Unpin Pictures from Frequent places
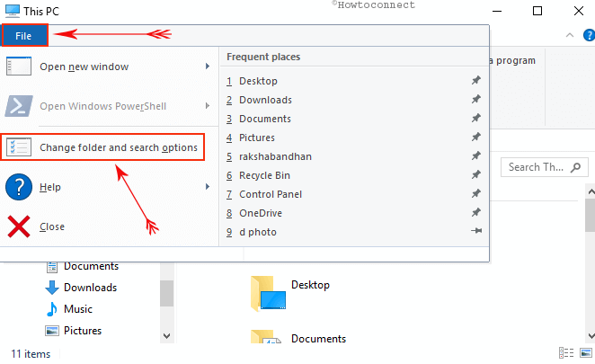 476,137
